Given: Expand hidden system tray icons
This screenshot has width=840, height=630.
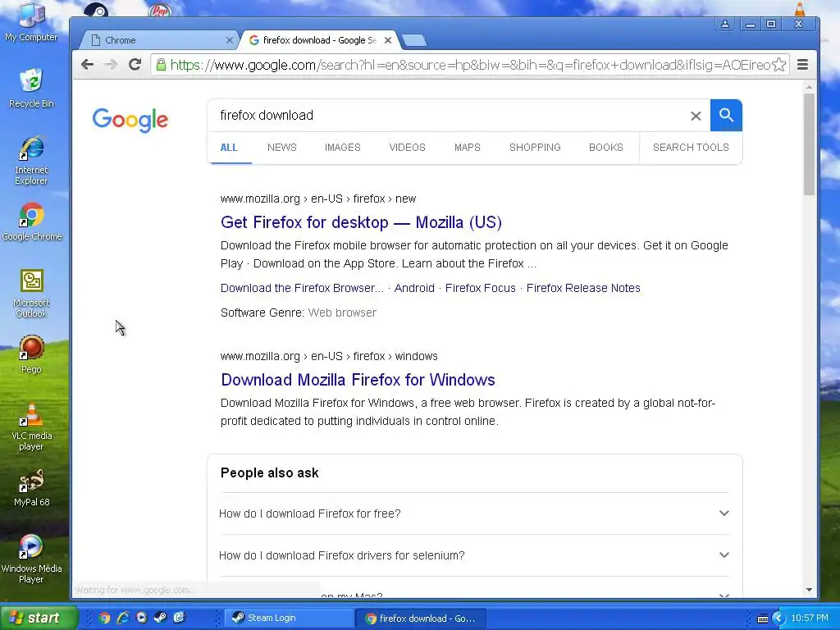Looking at the screenshot, I should pyautogui.click(x=778, y=619).
